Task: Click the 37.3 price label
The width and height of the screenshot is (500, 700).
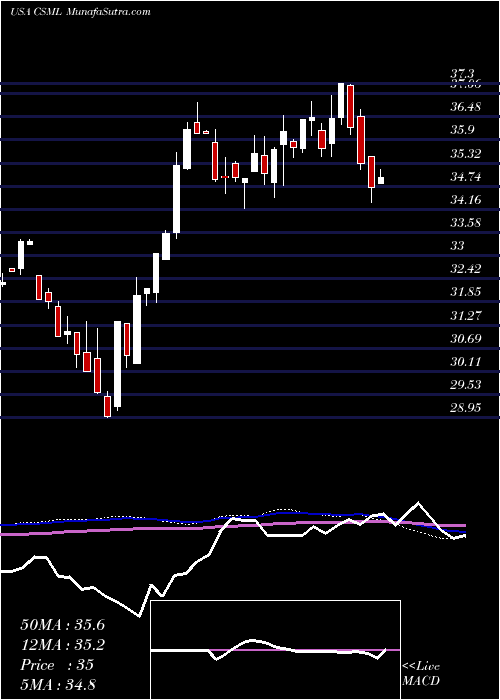Action: (x=463, y=74)
